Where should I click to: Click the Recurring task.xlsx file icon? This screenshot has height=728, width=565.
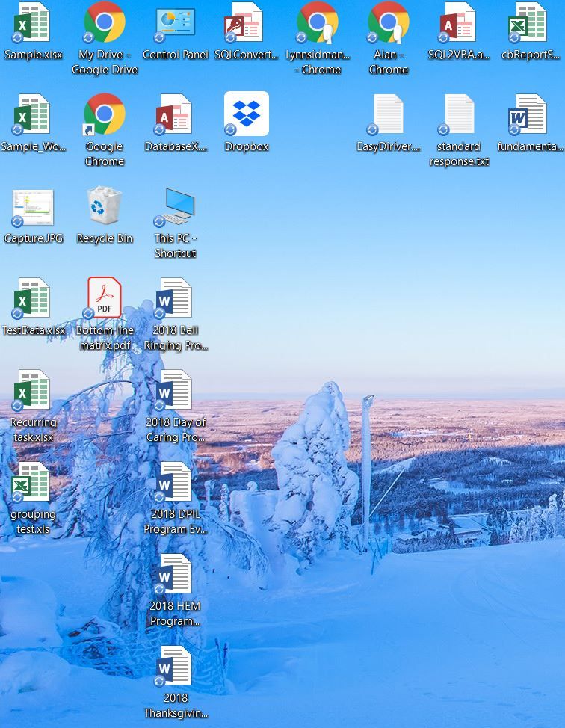pyautogui.click(x=33, y=390)
